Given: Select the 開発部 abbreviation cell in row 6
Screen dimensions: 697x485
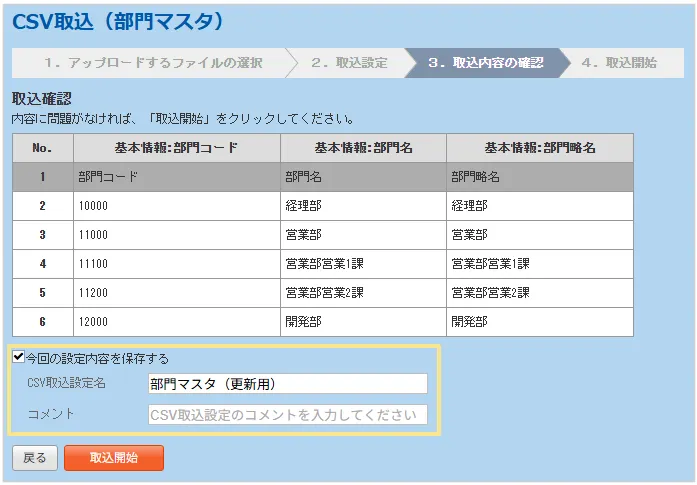Looking at the screenshot, I should [x=539, y=322].
